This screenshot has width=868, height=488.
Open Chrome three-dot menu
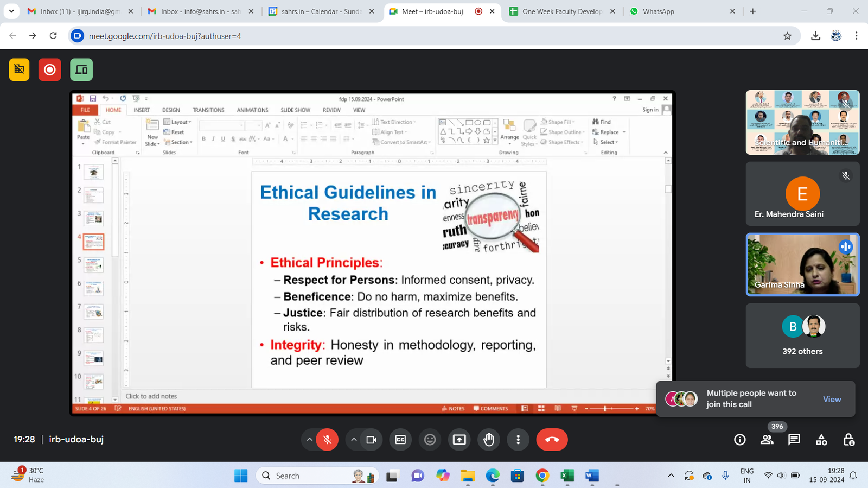coord(856,36)
